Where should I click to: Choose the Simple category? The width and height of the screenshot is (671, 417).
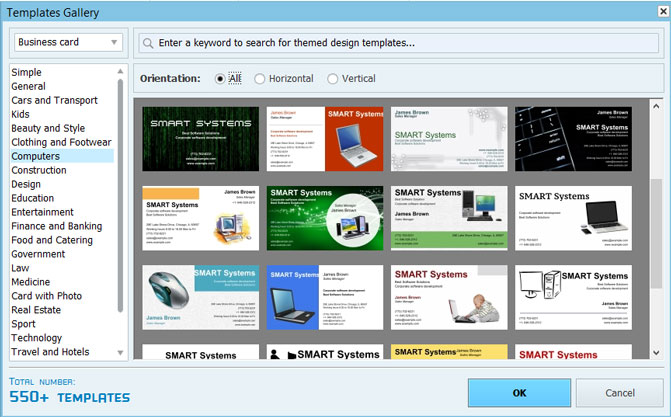tap(27, 72)
